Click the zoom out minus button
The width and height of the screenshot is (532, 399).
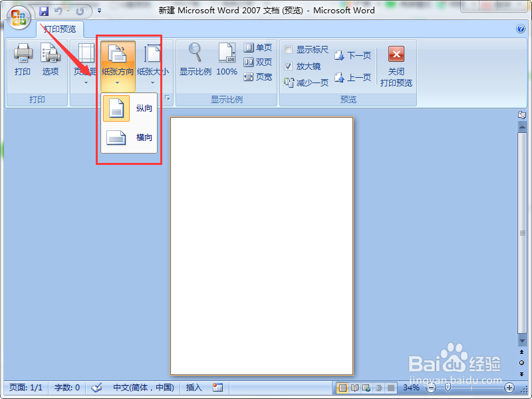click(431, 388)
